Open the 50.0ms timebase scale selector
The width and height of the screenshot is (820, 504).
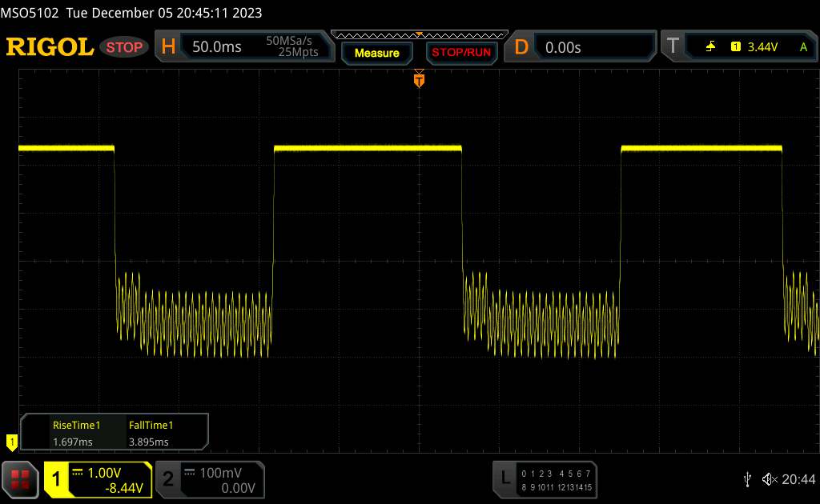217,47
